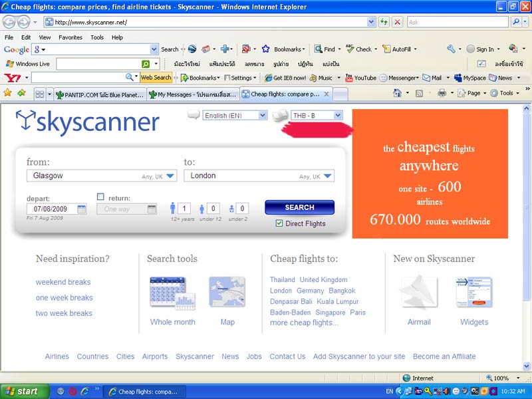Open the Favorites Center star icon

pos(7,93)
